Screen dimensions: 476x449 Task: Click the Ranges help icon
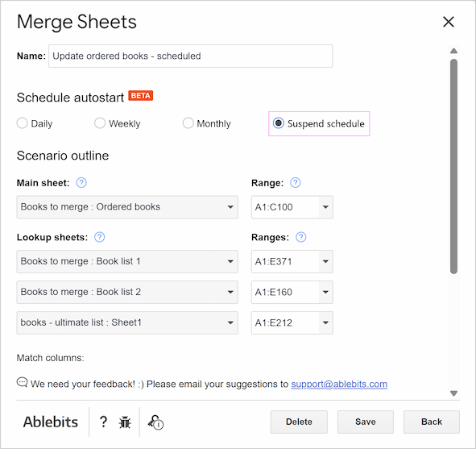pyautogui.click(x=301, y=237)
